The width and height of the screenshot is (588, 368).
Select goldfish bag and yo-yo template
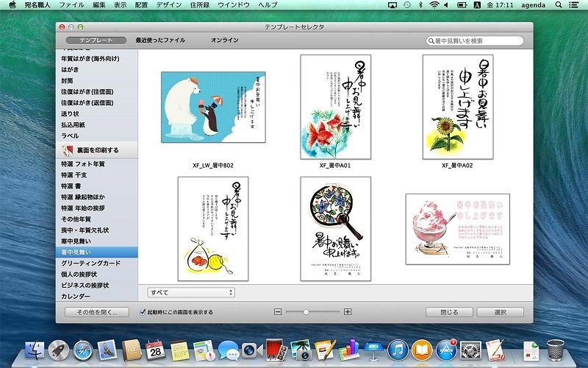213,229
